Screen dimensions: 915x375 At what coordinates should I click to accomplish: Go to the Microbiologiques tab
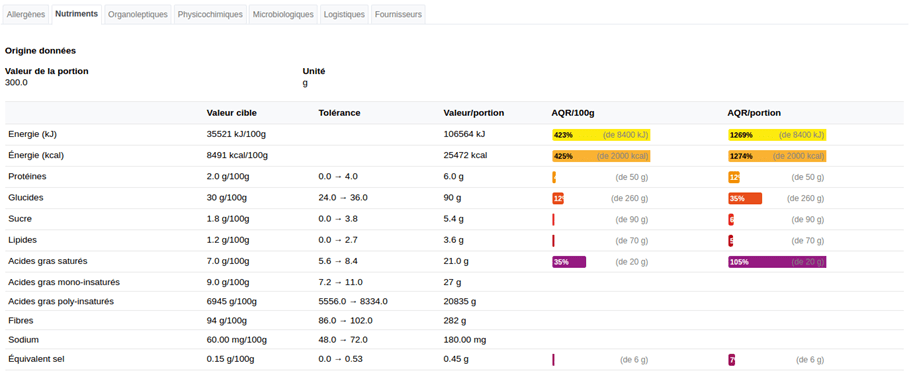pyautogui.click(x=283, y=15)
